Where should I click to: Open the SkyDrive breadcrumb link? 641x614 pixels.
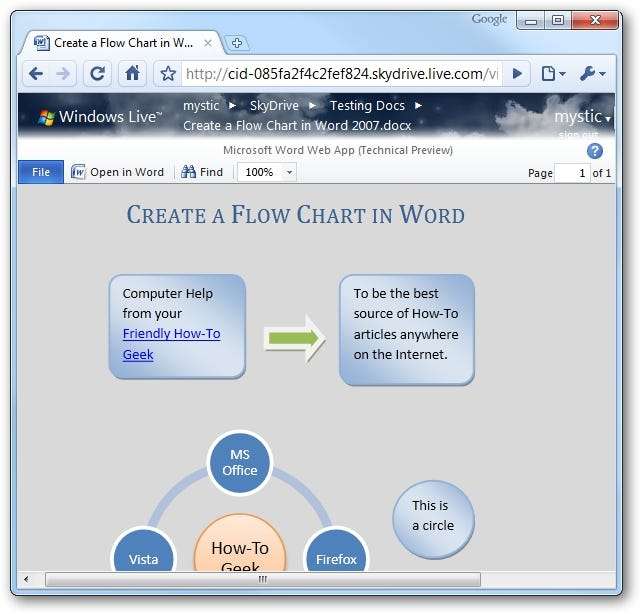274,106
